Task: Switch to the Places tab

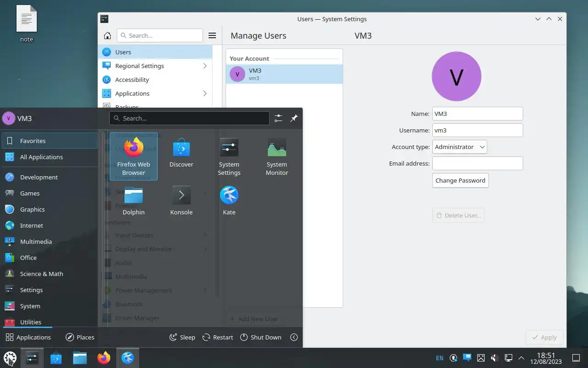Action: 80,337
